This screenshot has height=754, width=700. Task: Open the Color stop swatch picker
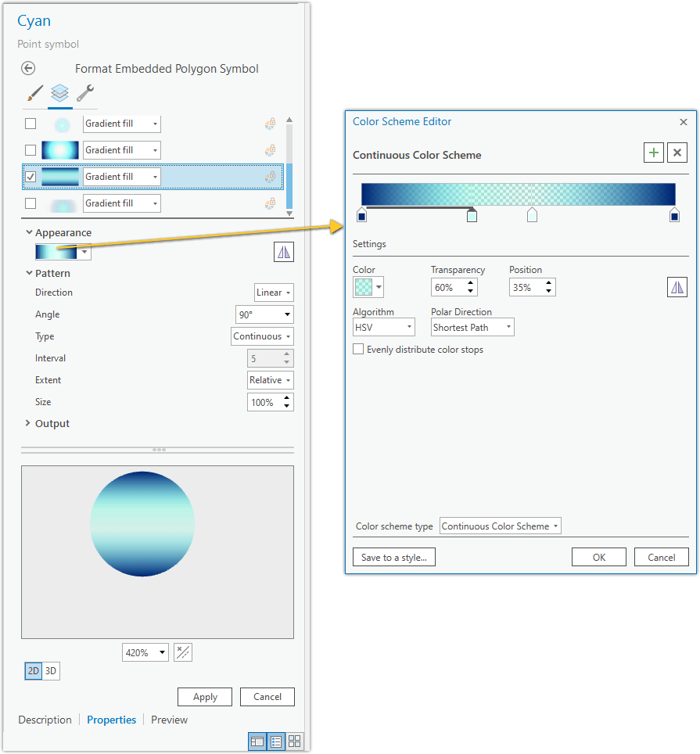coord(368,287)
